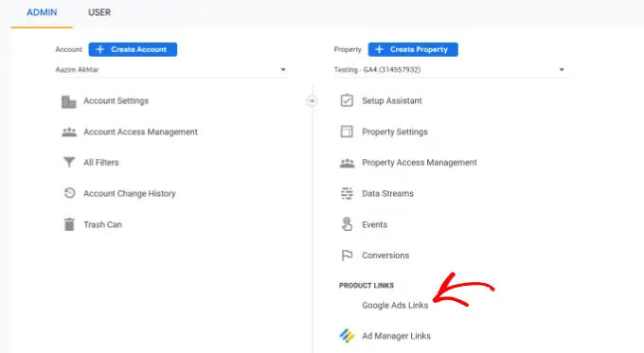Click the Account Change History clock icon

click(x=69, y=193)
